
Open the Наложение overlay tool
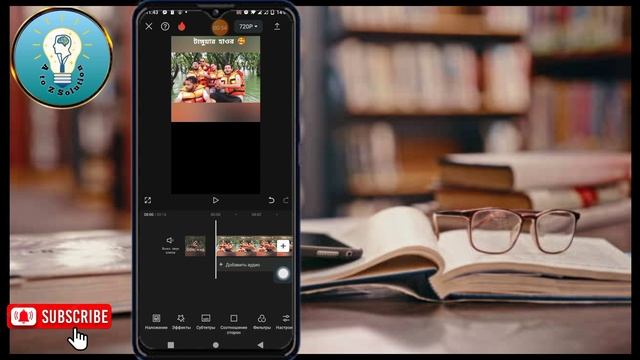[156, 322]
